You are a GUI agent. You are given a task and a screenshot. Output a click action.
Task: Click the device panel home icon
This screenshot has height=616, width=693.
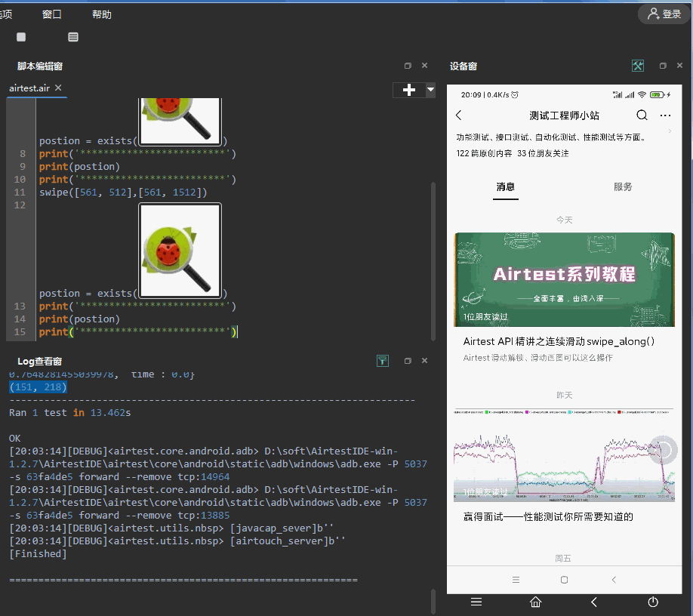point(536,602)
